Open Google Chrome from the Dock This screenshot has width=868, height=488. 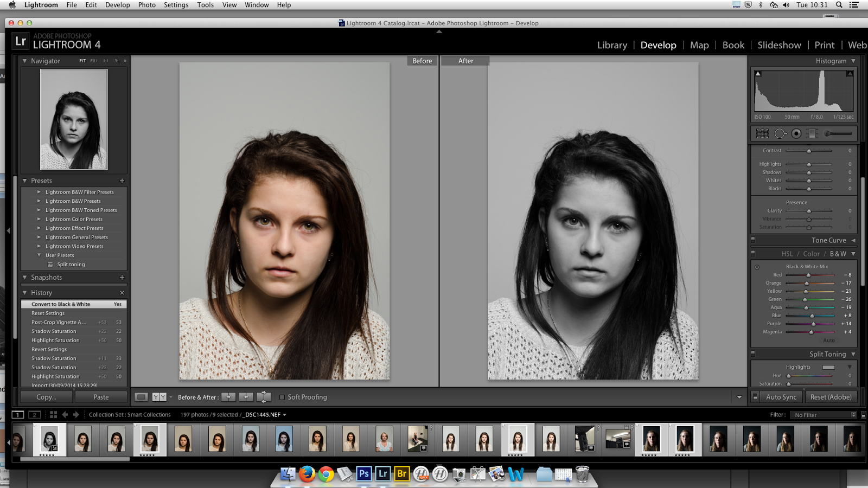point(326,473)
